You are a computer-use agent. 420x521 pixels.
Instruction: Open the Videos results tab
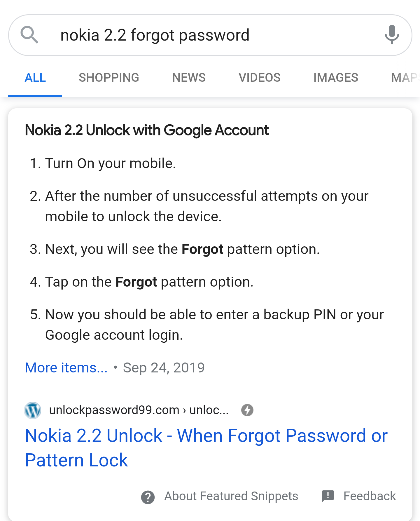(x=260, y=78)
